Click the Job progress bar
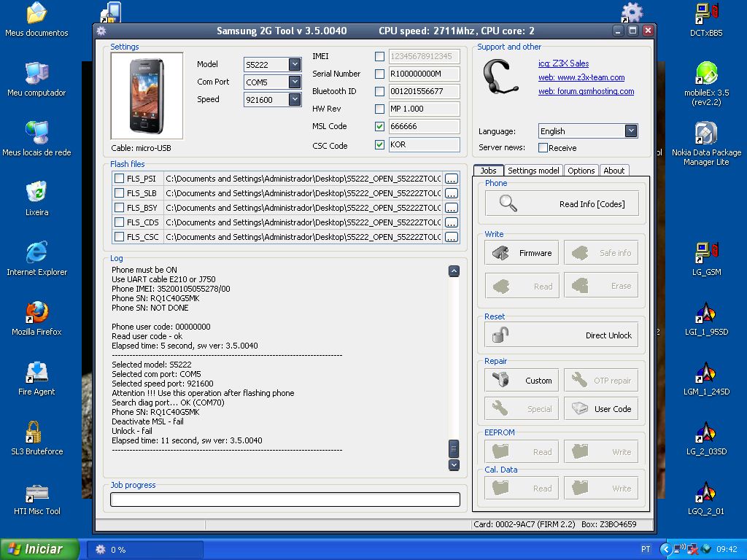This screenshot has height=560, width=747. pos(285,499)
